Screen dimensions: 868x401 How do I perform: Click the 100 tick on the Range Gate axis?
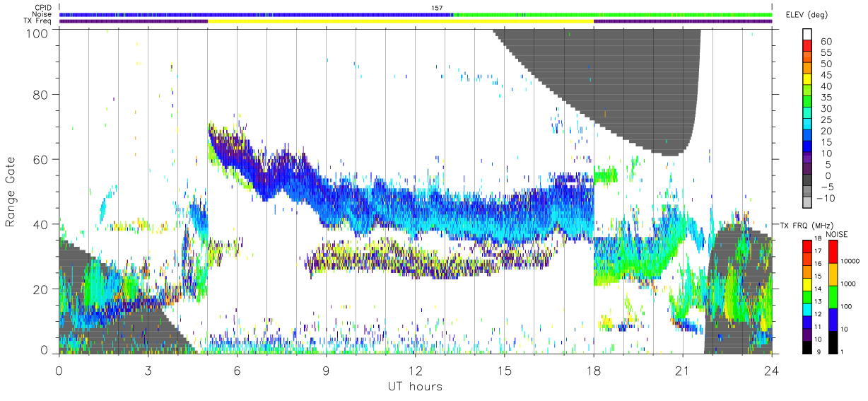pos(38,33)
